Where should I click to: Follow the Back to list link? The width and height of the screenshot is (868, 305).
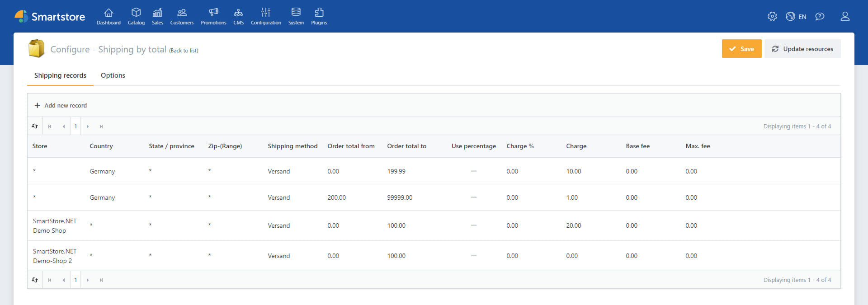tap(184, 51)
